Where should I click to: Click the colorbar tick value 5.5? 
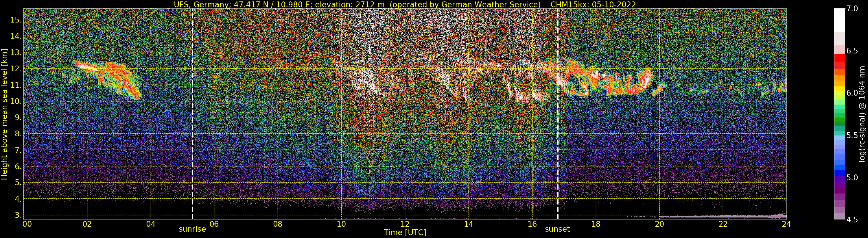click(852, 135)
